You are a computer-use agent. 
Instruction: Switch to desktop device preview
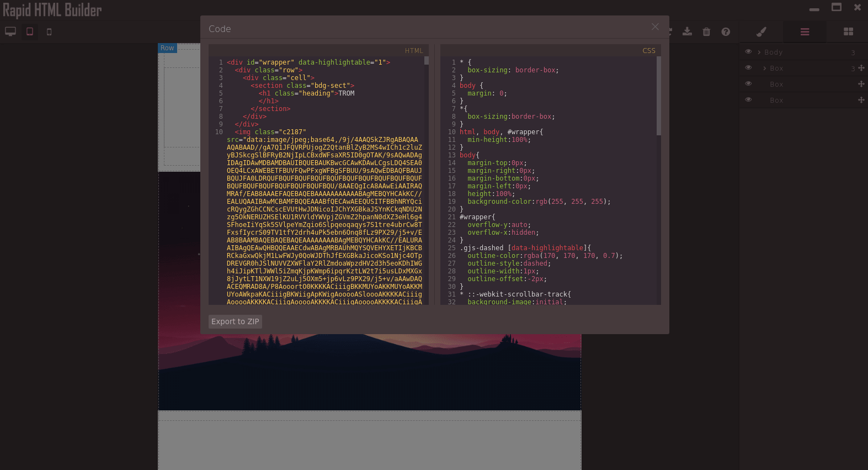coord(10,31)
